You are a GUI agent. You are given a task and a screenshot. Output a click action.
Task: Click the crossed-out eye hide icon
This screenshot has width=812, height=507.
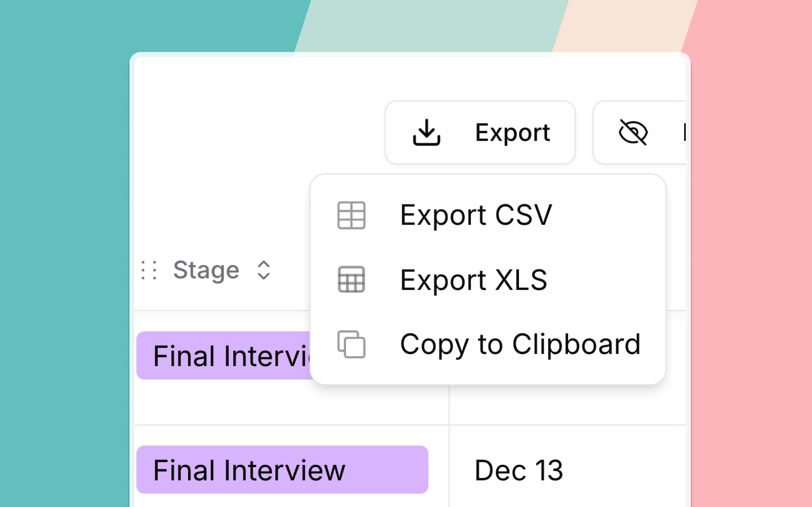point(633,132)
